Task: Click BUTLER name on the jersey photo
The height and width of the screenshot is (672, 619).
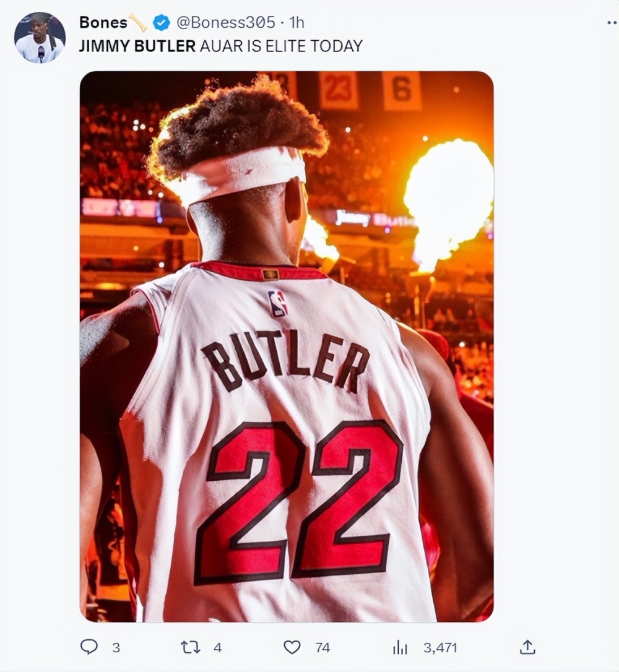Action: [286, 363]
